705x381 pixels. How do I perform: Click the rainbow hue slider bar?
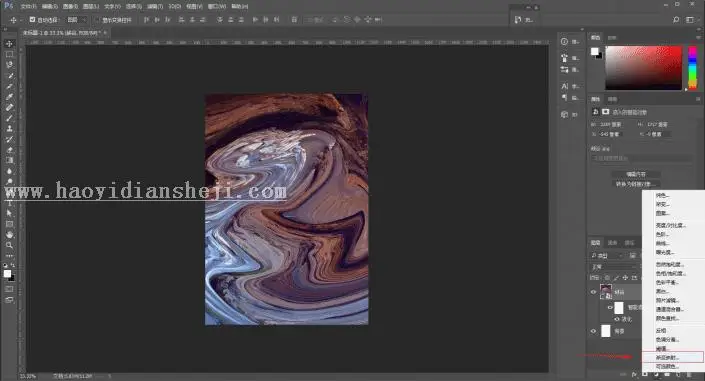(x=692, y=67)
